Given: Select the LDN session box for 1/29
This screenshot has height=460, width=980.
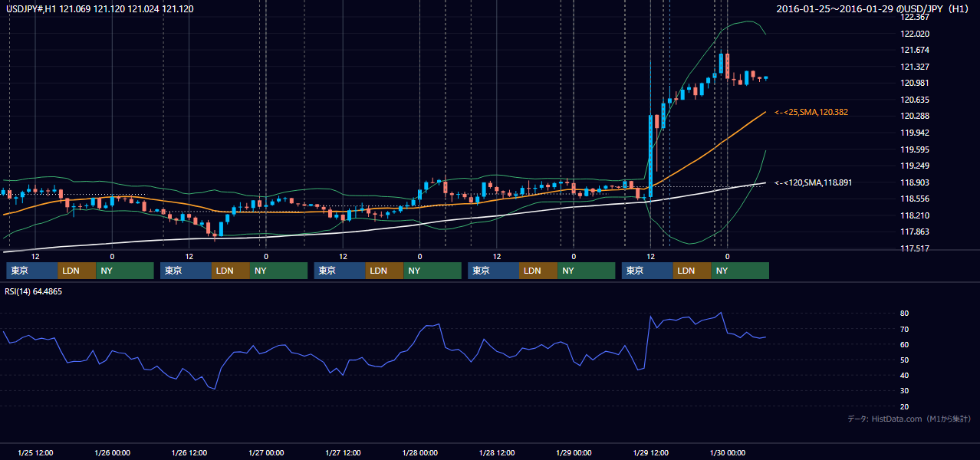Looking at the screenshot, I should 692,271.
